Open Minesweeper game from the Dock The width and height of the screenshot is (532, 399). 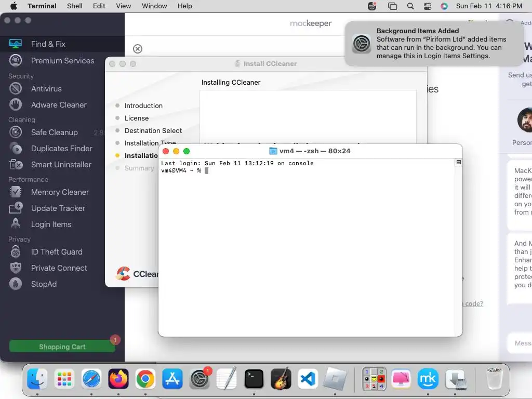point(374,379)
